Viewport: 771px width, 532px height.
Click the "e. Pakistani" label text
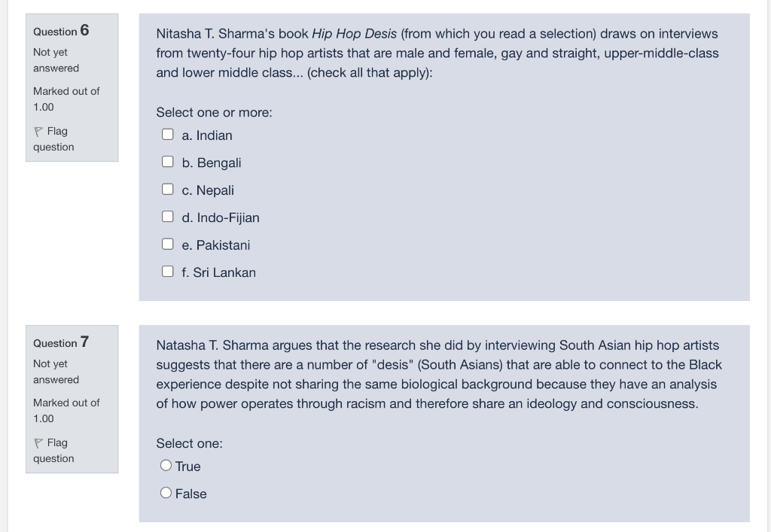coord(215,245)
